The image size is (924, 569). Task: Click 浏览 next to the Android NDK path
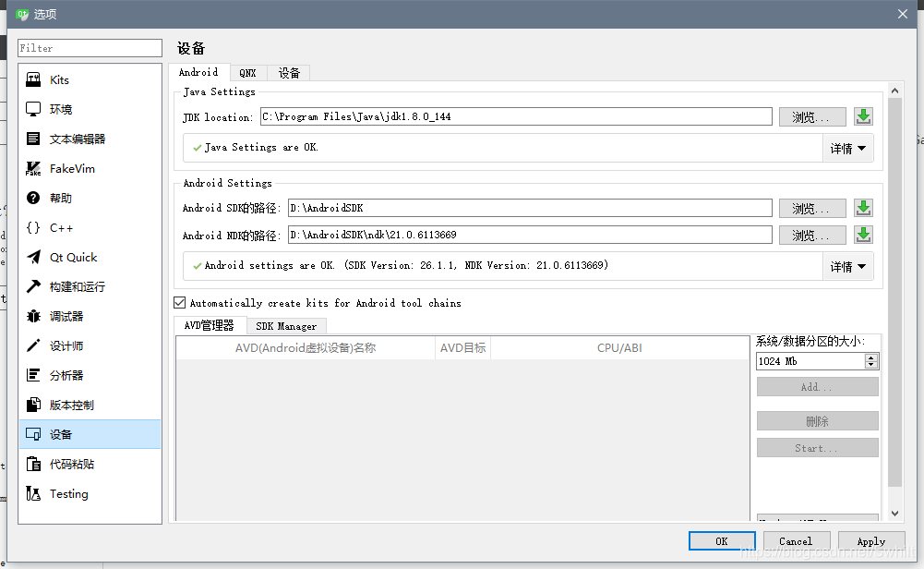pyautogui.click(x=811, y=234)
